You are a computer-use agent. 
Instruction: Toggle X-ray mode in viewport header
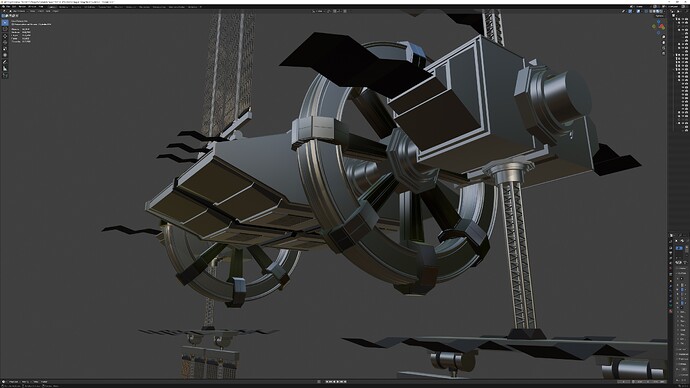[x=646, y=11]
